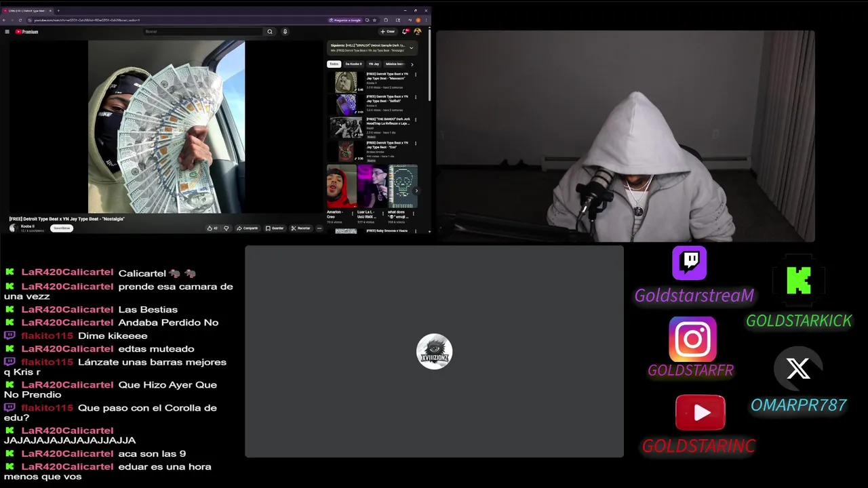
Task: Click the Twitch logo icon overlay
Action: (x=690, y=263)
